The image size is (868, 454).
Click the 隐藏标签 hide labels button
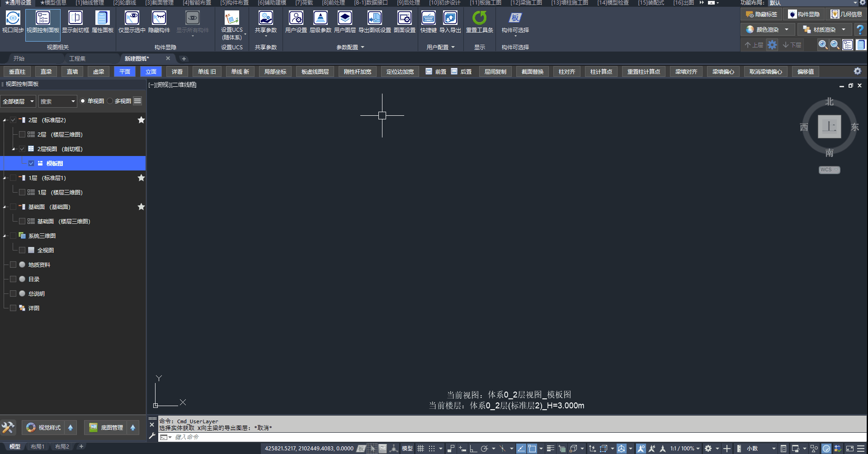(762, 14)
